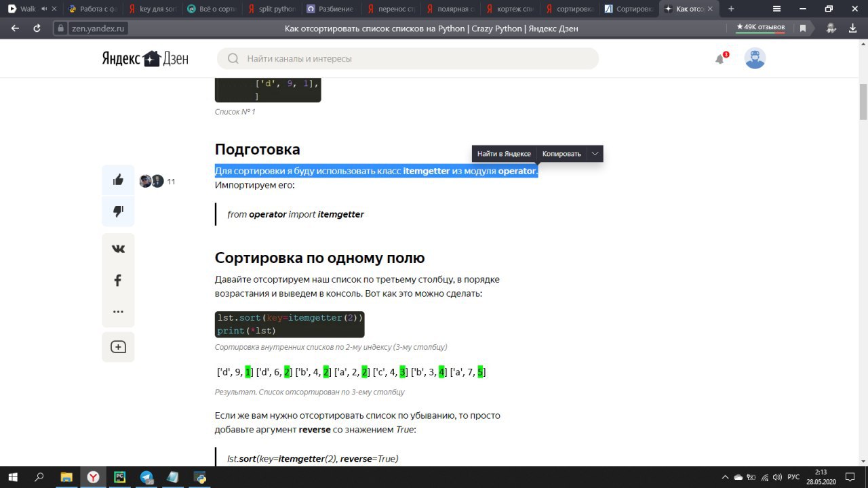Screen dimensions: 868x488
Task: Open more share options (three dots)
Action: click(x=118, y=312)
